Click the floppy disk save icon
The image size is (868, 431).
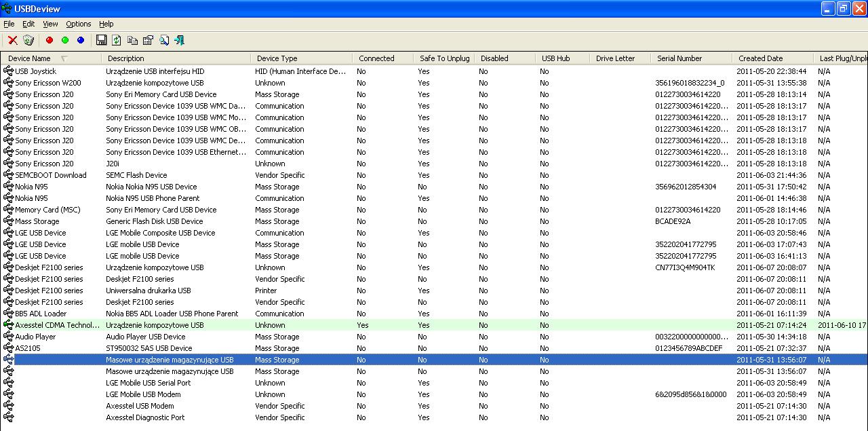[102, 40]
